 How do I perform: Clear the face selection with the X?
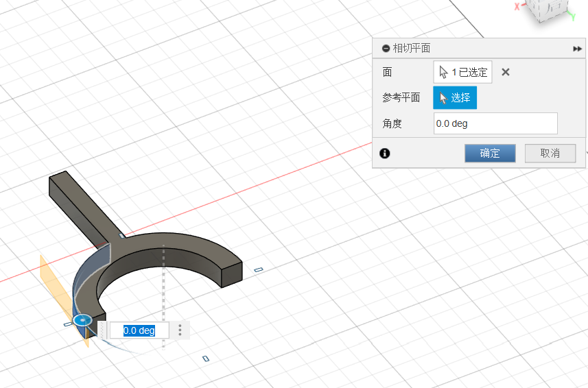coord(506,72)
